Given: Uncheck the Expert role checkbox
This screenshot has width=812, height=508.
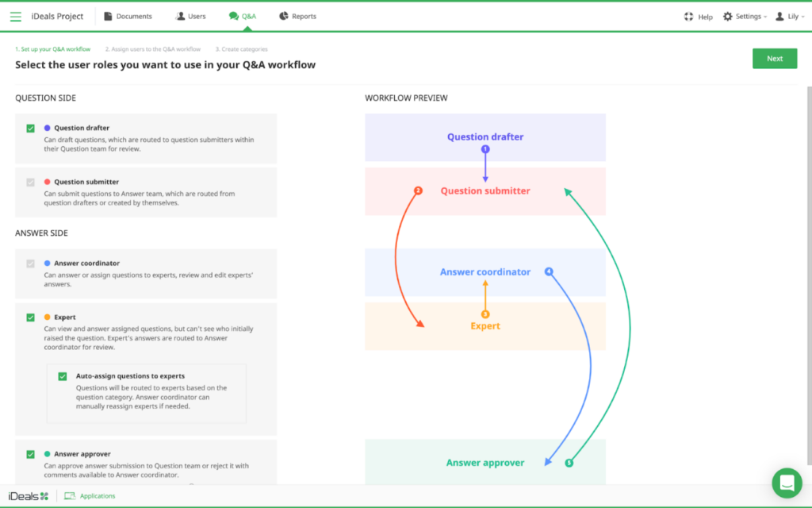Looking at the screenshot, I should (x=31, y=317).
